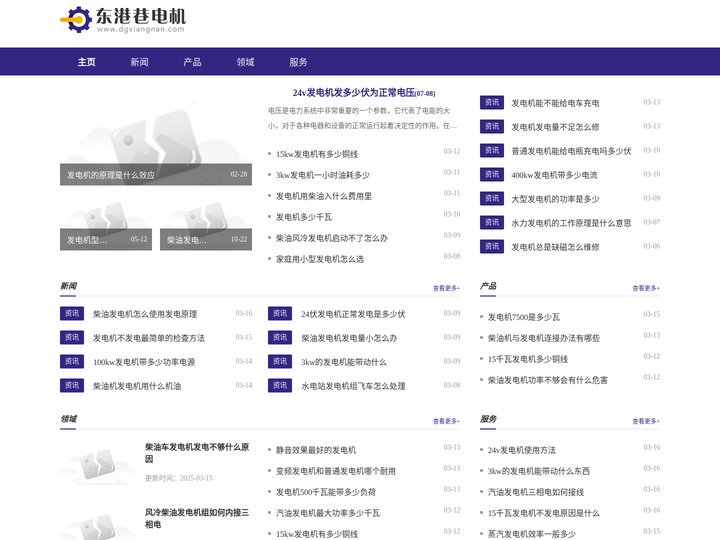The image size is (720, 540).
Task: Click 资讯 tag beside 水力发电机的工作原理是什么意思
Action: click(x=492, y=223)
